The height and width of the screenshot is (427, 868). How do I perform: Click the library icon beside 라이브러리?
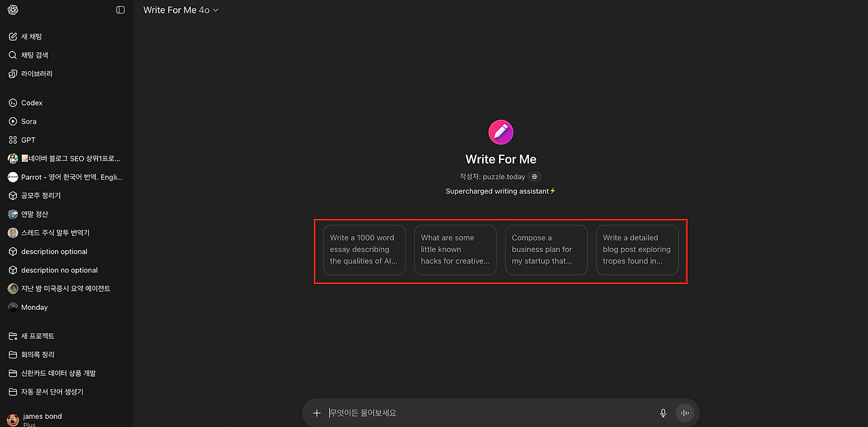(x=13, y=73)
